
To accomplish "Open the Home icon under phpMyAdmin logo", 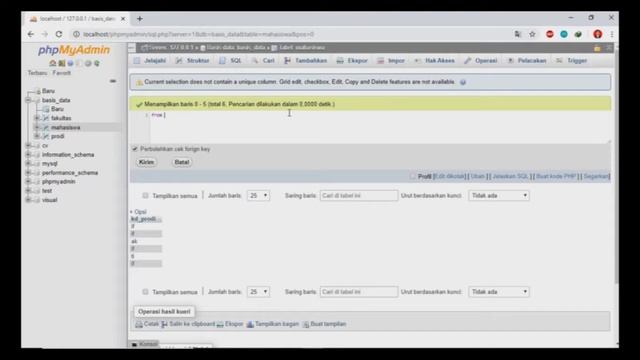I will pos(53,63).
